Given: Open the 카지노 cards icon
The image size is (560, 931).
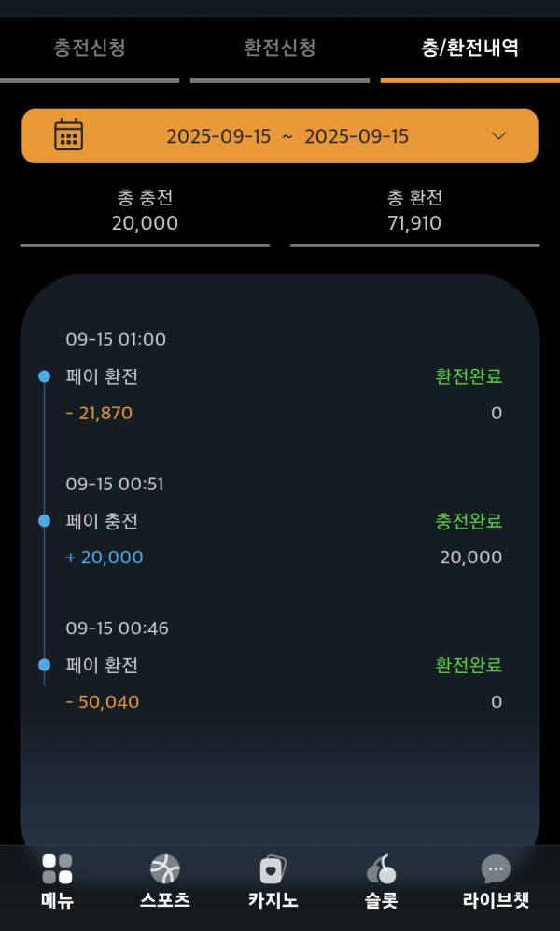Looking at the screenshot, I should (x=273, y=869).
